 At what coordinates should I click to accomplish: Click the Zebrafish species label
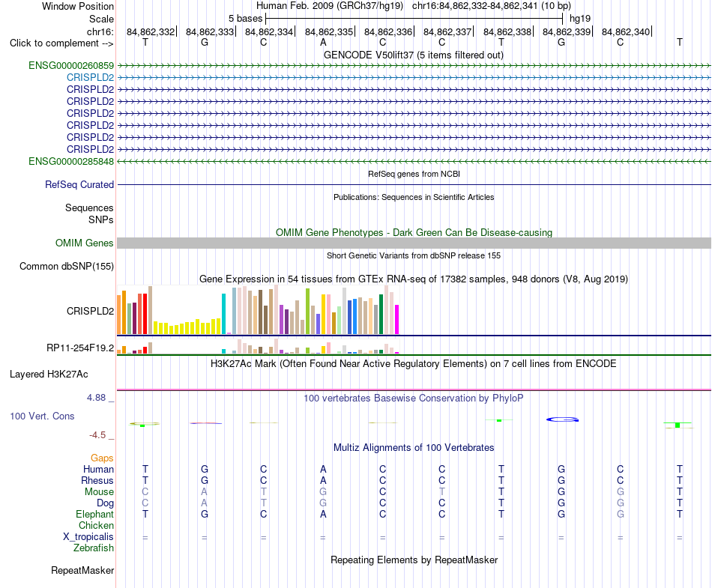pos(94,548)
